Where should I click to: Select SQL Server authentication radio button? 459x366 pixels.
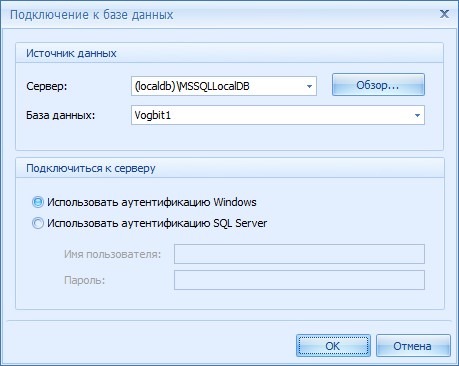(x=38, y=223)
